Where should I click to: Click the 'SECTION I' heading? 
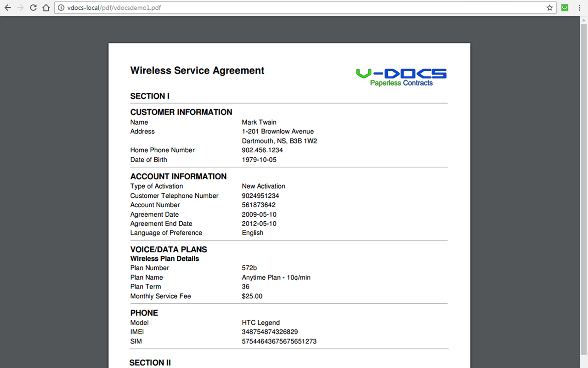[150, 96]
